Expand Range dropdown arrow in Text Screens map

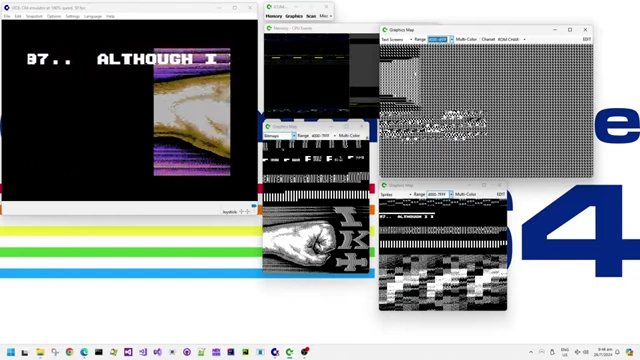coord(451,40)
